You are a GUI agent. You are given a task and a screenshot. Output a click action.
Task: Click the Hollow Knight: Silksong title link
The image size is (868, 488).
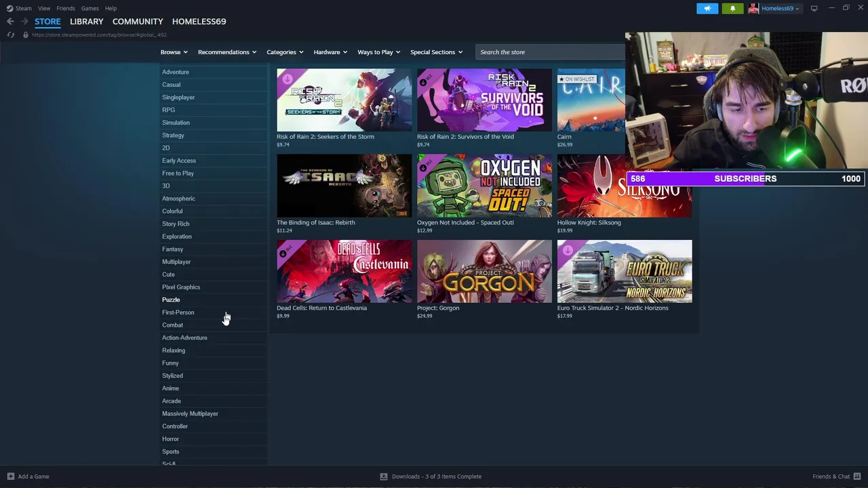[x=589, y=222]
